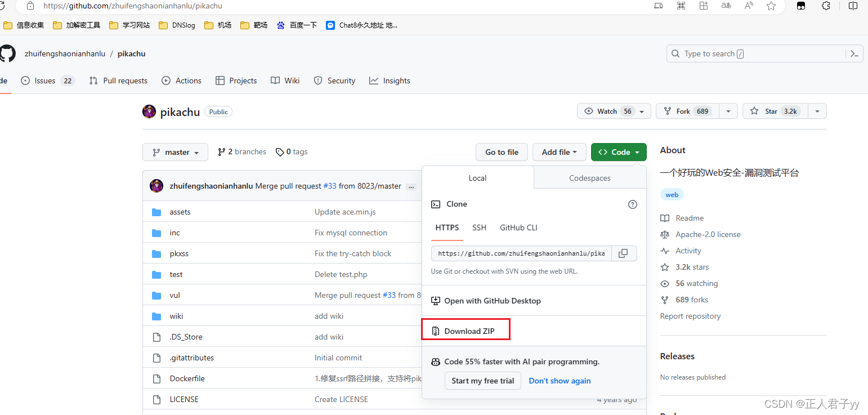Select the GitHub CLI clone option
Viewport: 868px width, 415px height.
[518, 228]
